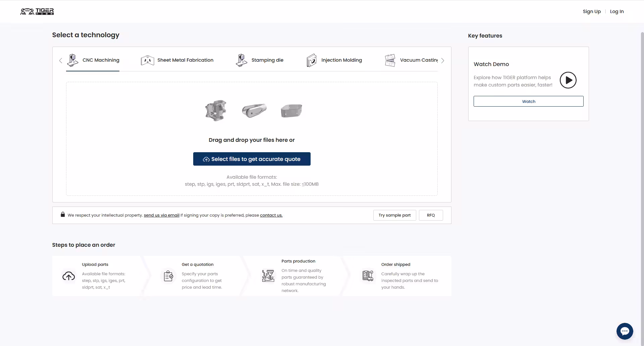Click the Get a quotation clipboard icon

coord(168,276)
